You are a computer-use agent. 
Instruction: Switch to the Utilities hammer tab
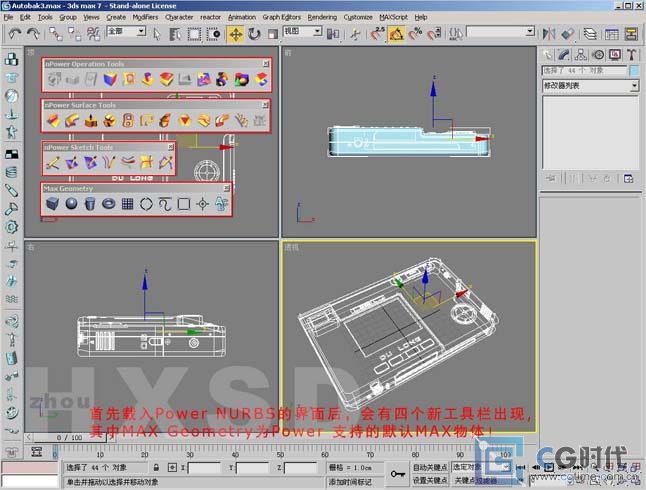(x=631, y=55)
